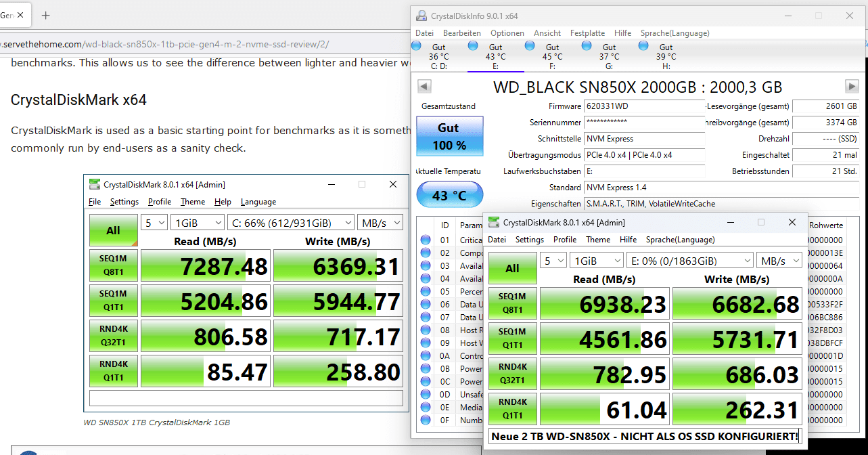The image size is (868, 455).
Task: Click the Standard NVM Express 1.4 field
Action: 721,188
